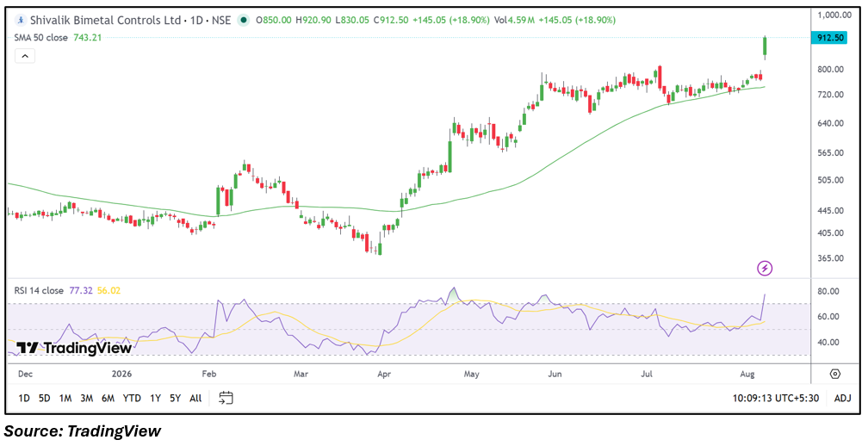Click the Shivalik Bimetal symbol logo icon
The height and width of the screenshot is (446, 868).
click(x=21, y=20)
